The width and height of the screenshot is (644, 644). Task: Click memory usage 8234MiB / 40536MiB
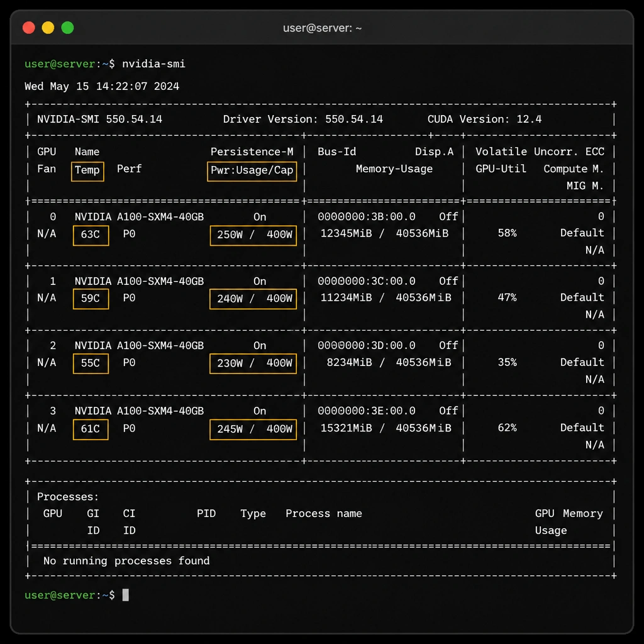(389, 362)
